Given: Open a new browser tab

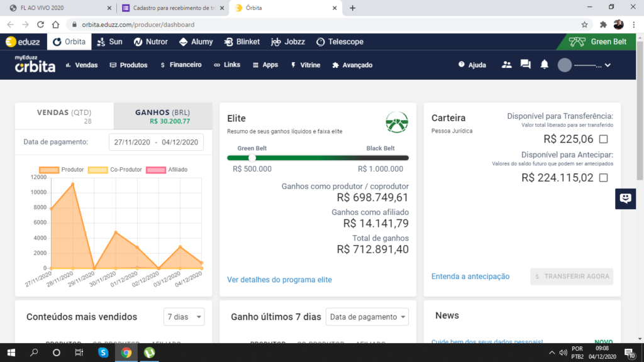Looking at the screenshot, I should [x=352, y=8].
